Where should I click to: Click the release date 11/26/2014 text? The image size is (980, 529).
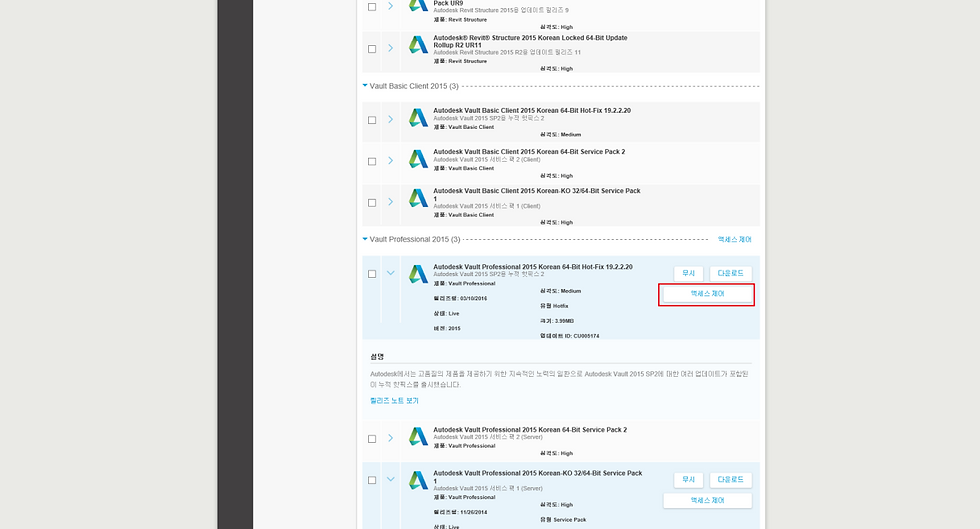pyautogui.click(x=474, y=513)
